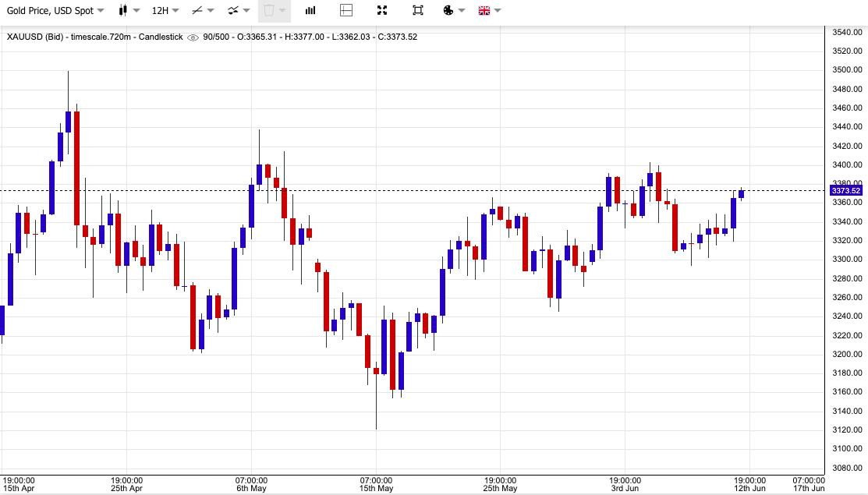The image size is (868, 495).
Task: Open the indicators studies icon
Action: (x=233, y=10)
